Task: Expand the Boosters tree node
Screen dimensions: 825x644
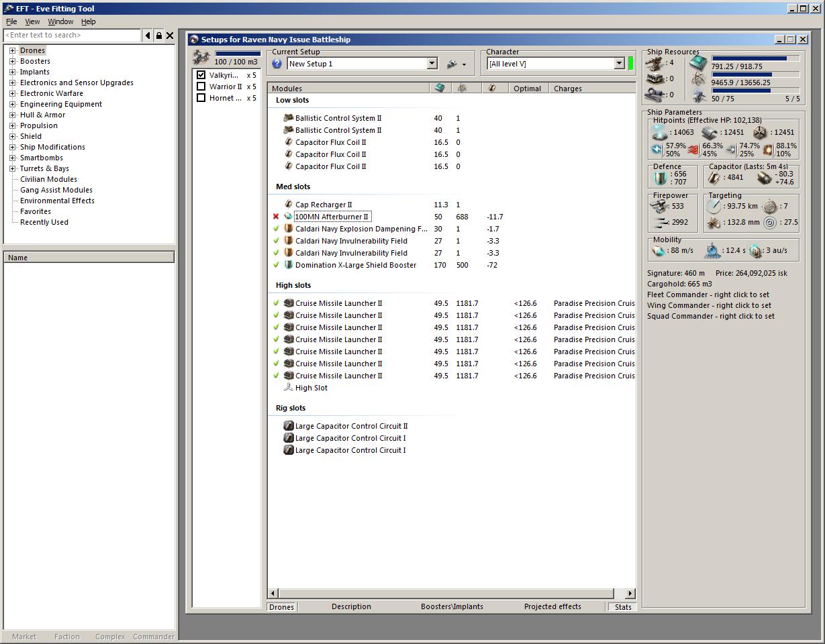Action: [12, 61]
